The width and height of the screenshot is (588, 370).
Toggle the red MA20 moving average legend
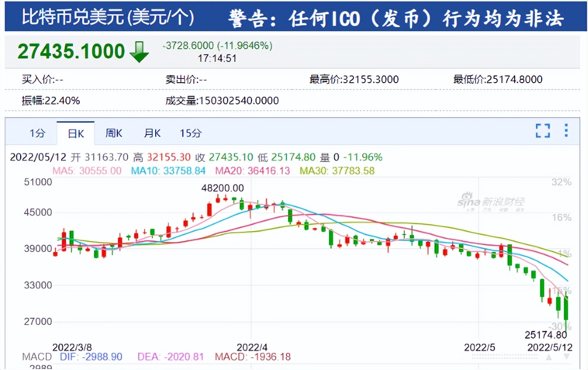click(252, 171)
